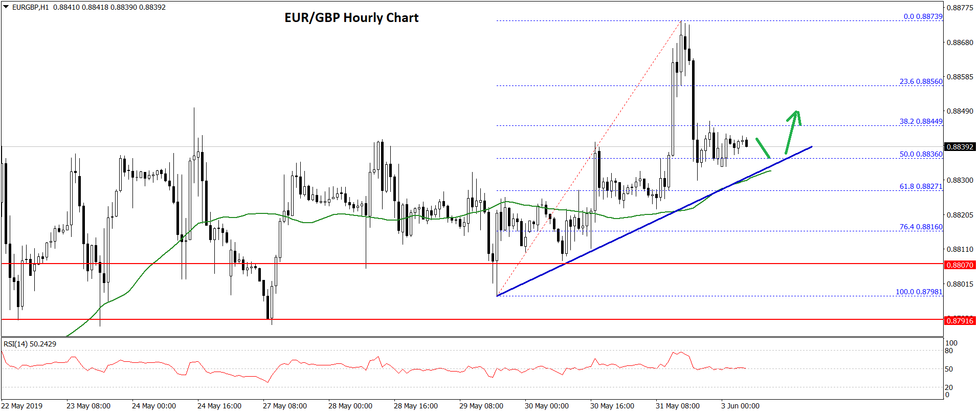Click the 27 May 08:00 time label
980x413 pixels.
(x=284, y=406)
